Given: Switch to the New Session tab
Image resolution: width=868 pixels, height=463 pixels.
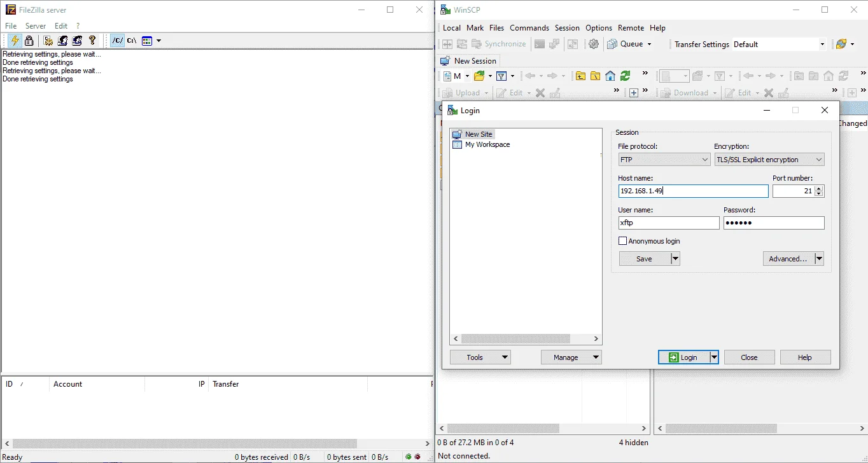Looking at the screenshot, I should 469,61.
